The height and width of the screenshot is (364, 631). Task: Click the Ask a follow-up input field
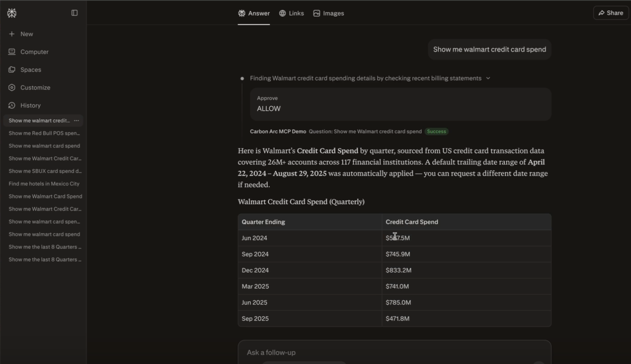[x=394, y=352]
